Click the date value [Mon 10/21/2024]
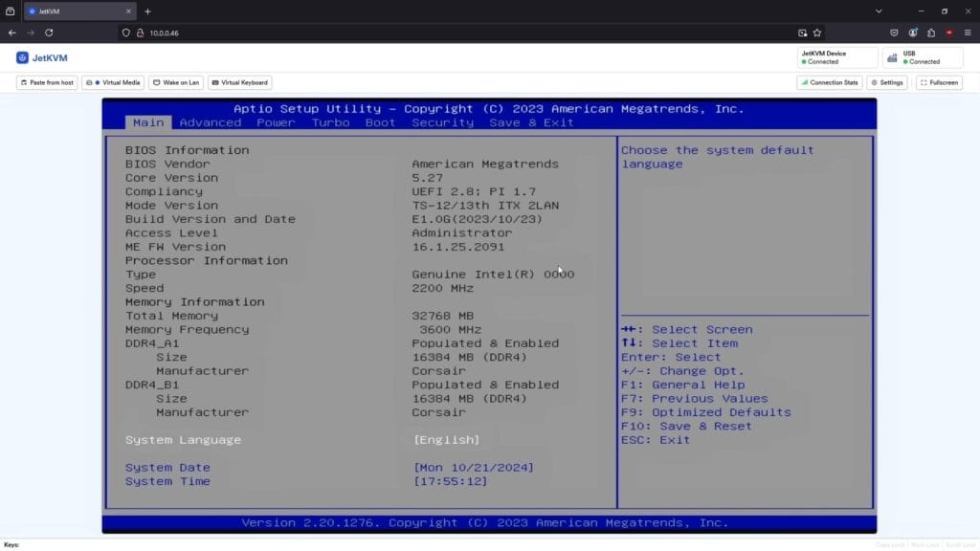 tap(474, 467)
